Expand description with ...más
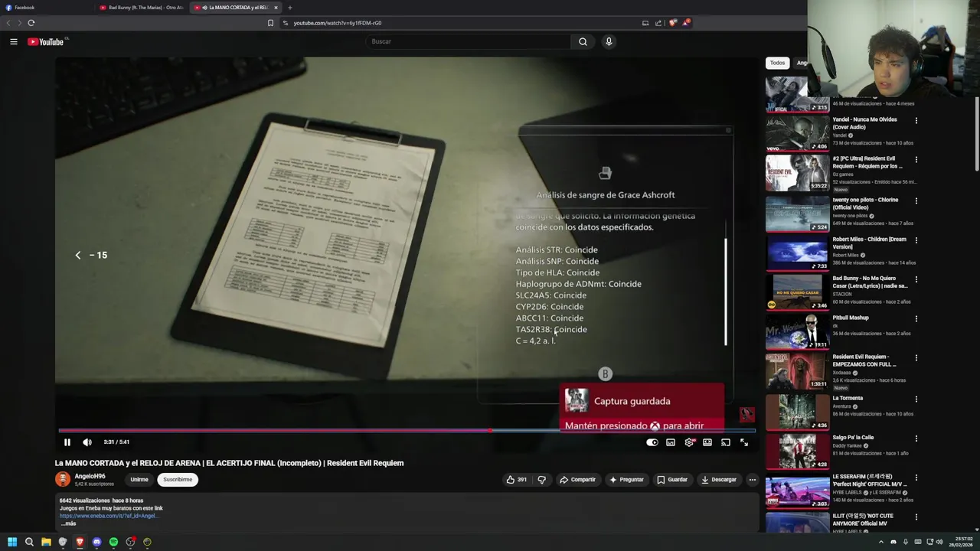 coord(68,523)
